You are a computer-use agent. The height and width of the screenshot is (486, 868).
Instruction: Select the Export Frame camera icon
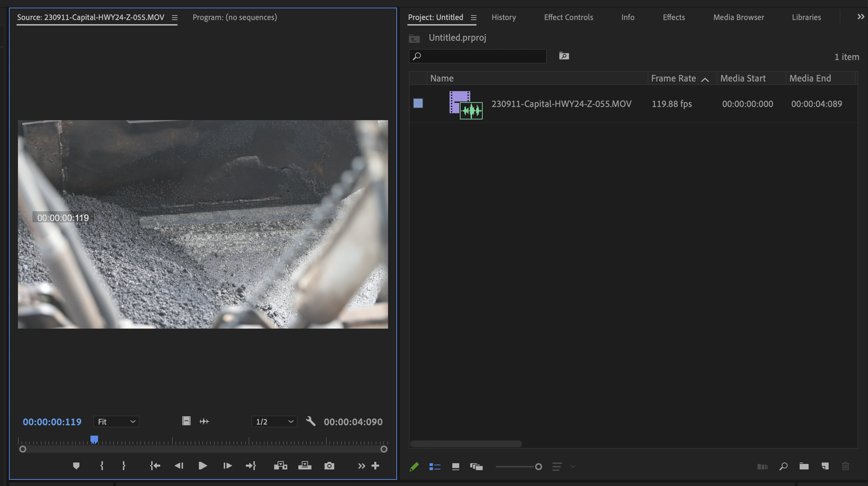point(329,466)
